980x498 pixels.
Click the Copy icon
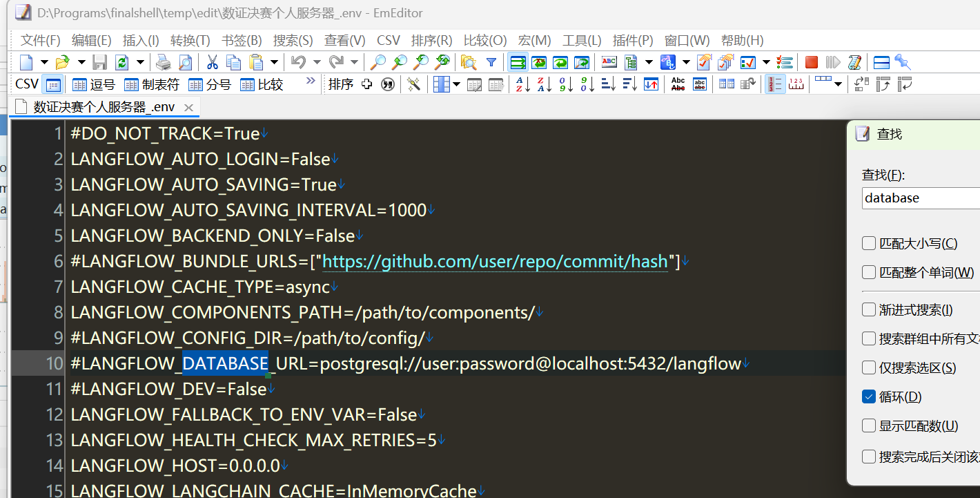click(234, 62)
